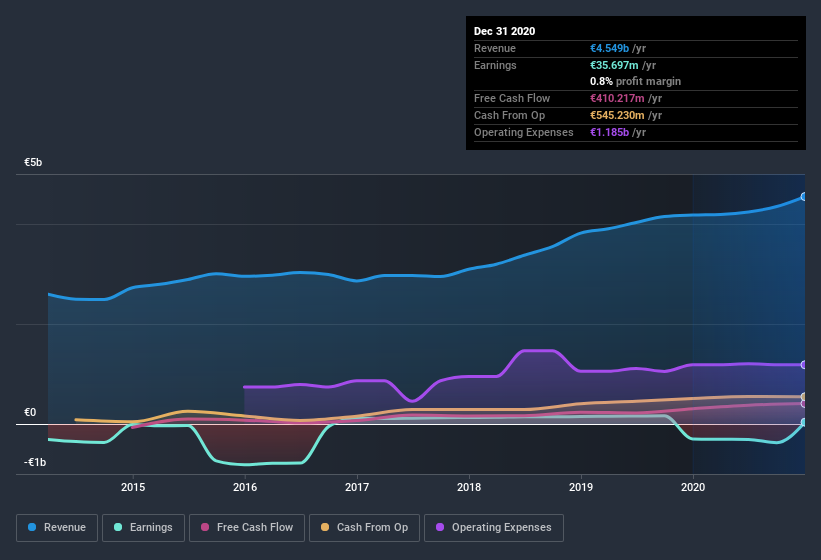The height and width of the screenshot is (560, 821).
Task: Select the 2020 year label
Action: [693, 487]
